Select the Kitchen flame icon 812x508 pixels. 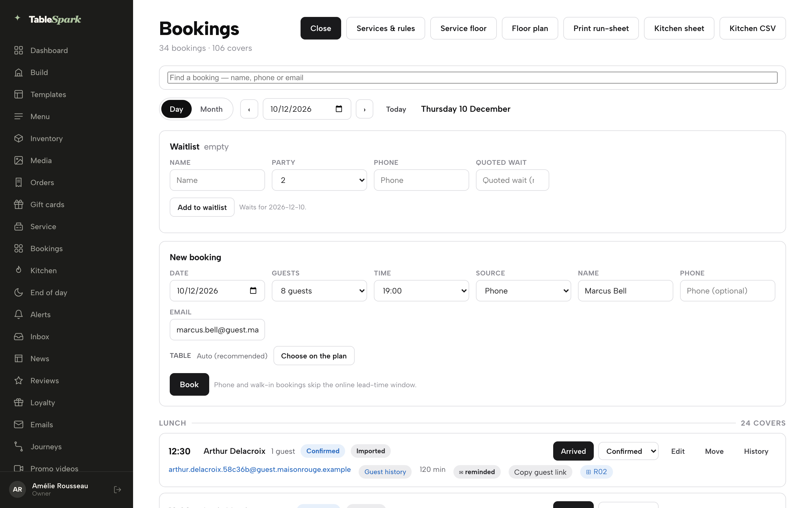click(x=18, y=270)
